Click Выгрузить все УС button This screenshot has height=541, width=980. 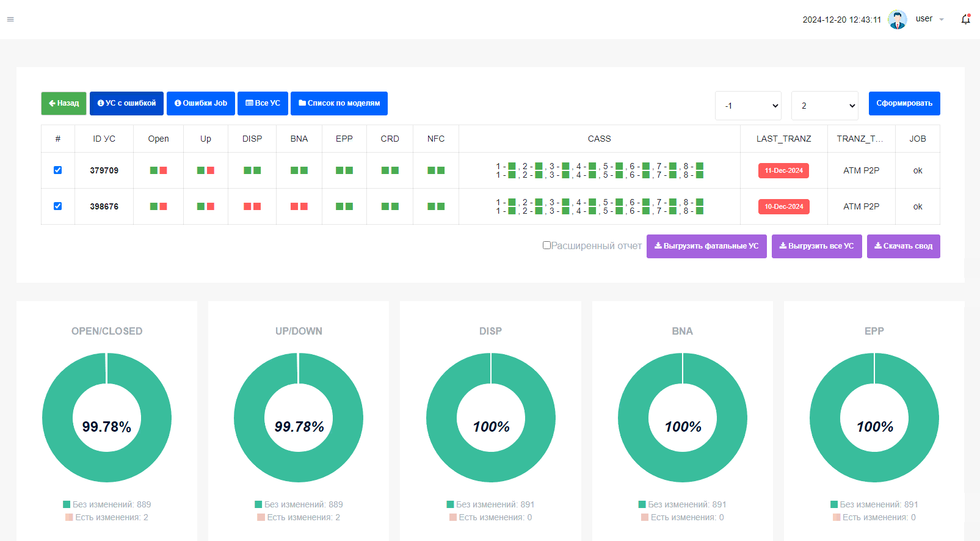pos(817,246)
